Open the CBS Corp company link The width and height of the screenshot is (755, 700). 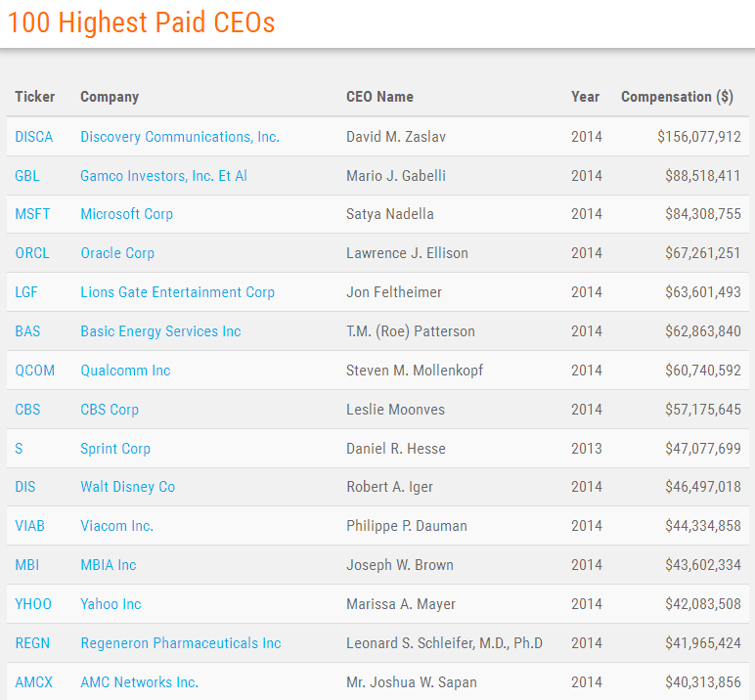tap(110, 410)
